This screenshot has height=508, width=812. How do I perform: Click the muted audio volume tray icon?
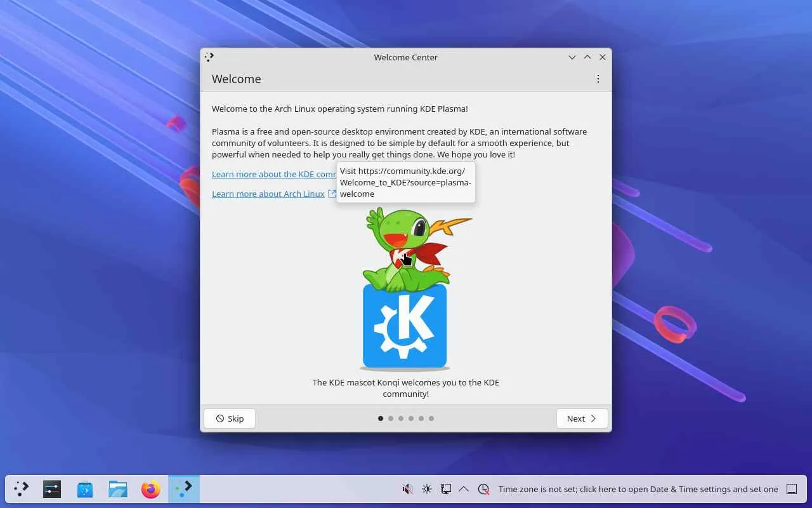click(x=408, y=489)
